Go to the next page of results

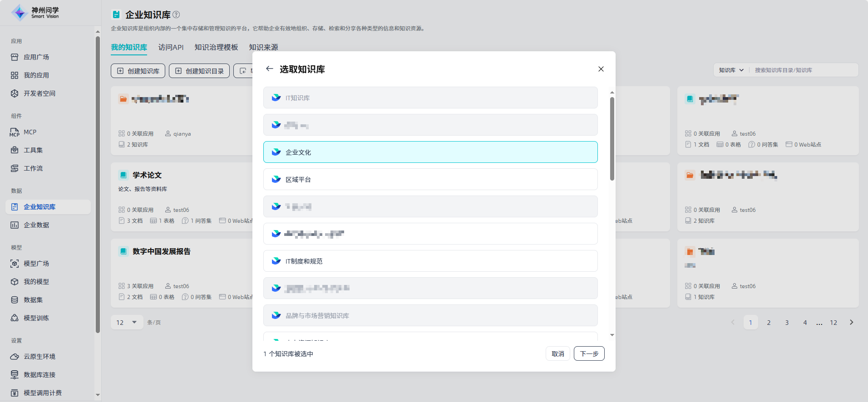coord(851,323)
